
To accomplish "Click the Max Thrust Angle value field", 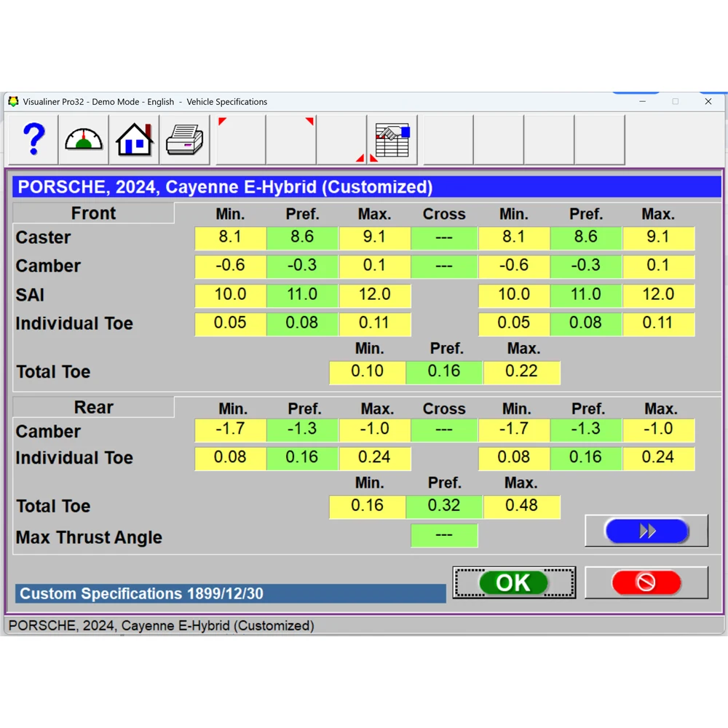I will (444, 536).
